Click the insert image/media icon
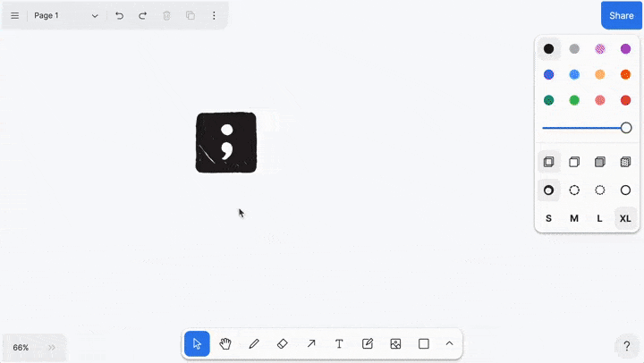Image resolution: width=644 pixels, height=363 pixels. [395, 343]
